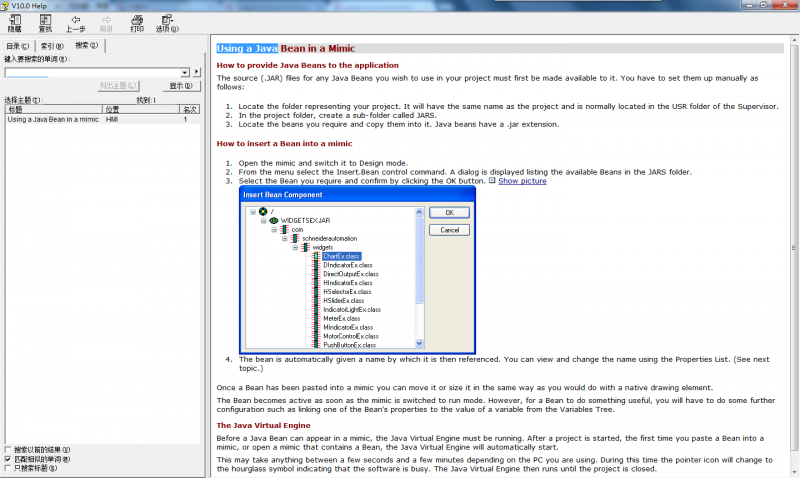800x478 pixels.
Task: Select MeterEx.class in the bean tree
Action: [341, 318]
